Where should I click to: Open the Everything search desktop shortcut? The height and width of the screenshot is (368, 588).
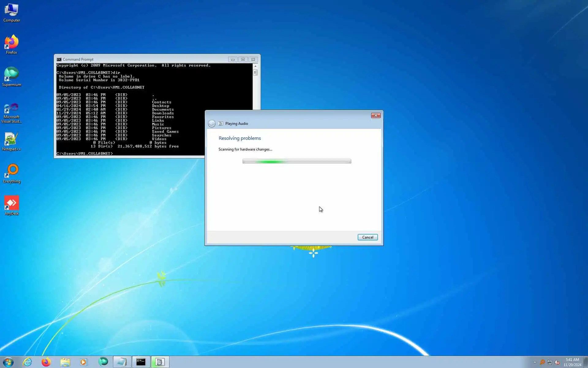coord(11,173)
